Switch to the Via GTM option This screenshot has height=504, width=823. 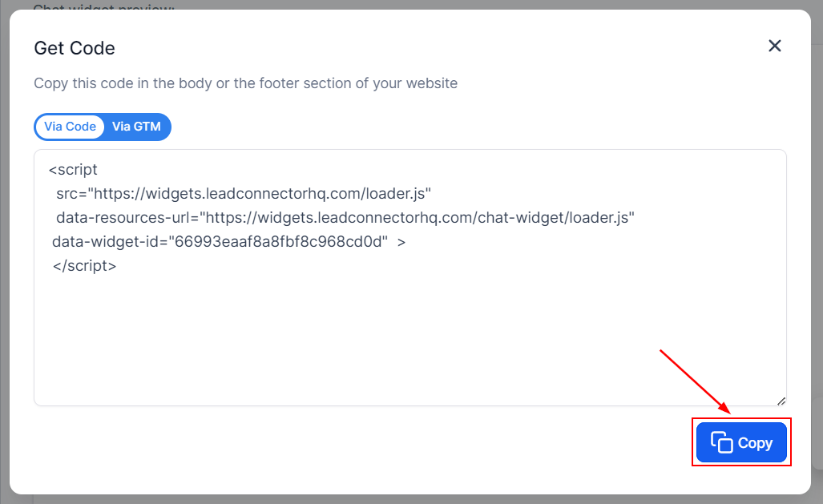(x=136, y=127)
